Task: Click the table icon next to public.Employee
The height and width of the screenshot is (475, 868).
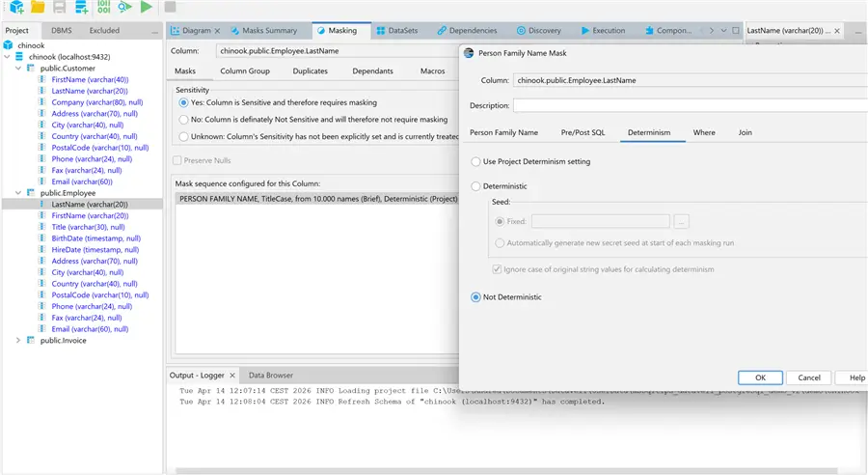Action: click(x=31, y=193)
